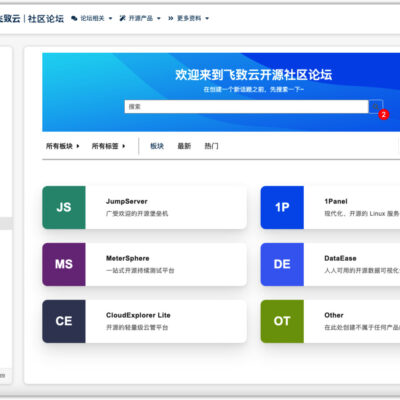Viewport: 400px width, 400px height.
Task: Focus the 搜索 input field
Action: tap(247, 107)
